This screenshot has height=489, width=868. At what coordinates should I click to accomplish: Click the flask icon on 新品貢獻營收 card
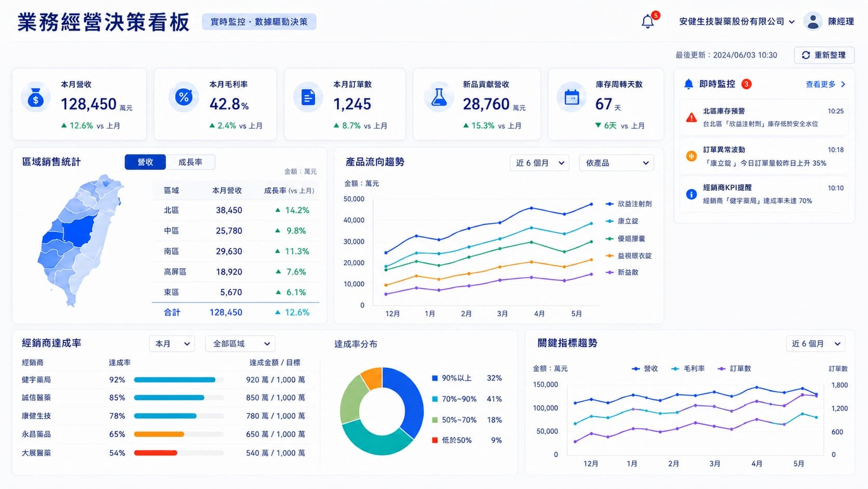pyautogui.click(x=439, y=97)
